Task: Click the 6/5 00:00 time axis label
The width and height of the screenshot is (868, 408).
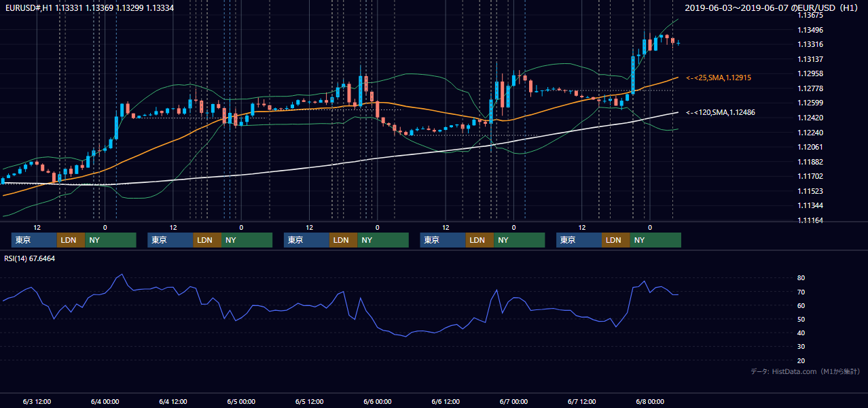Action: pos(241,401)
